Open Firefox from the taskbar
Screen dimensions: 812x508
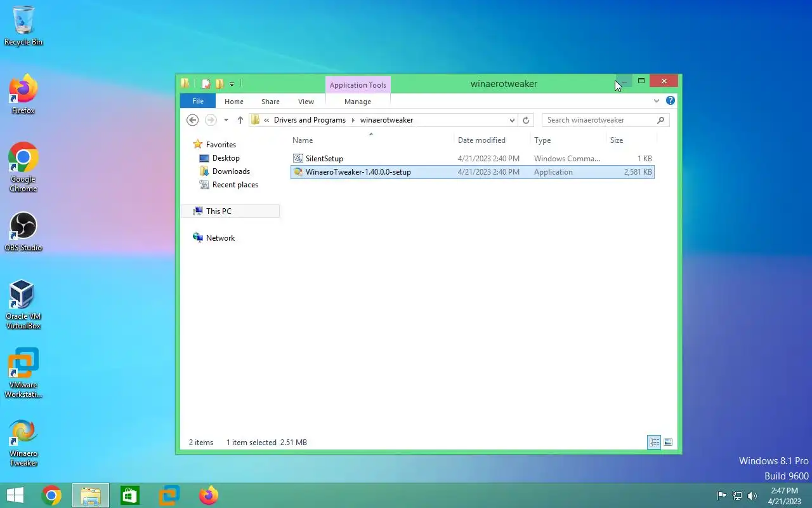(209, 495)
